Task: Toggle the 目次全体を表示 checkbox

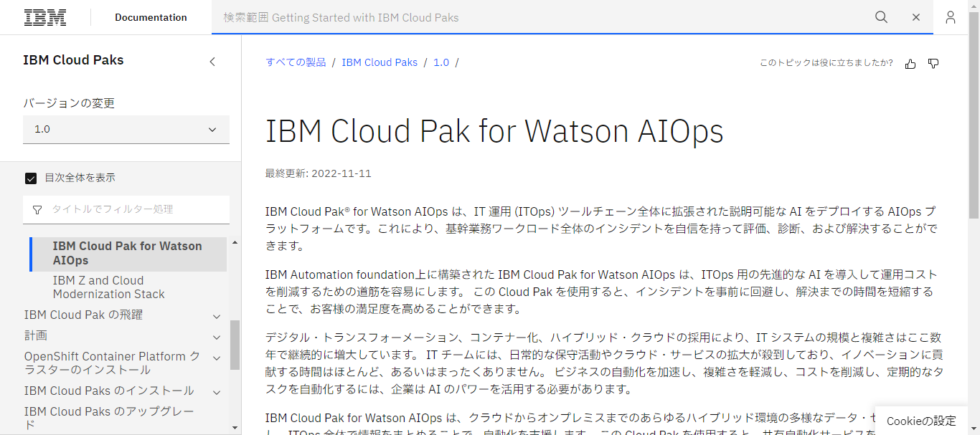Action: (x=30, y=178)
